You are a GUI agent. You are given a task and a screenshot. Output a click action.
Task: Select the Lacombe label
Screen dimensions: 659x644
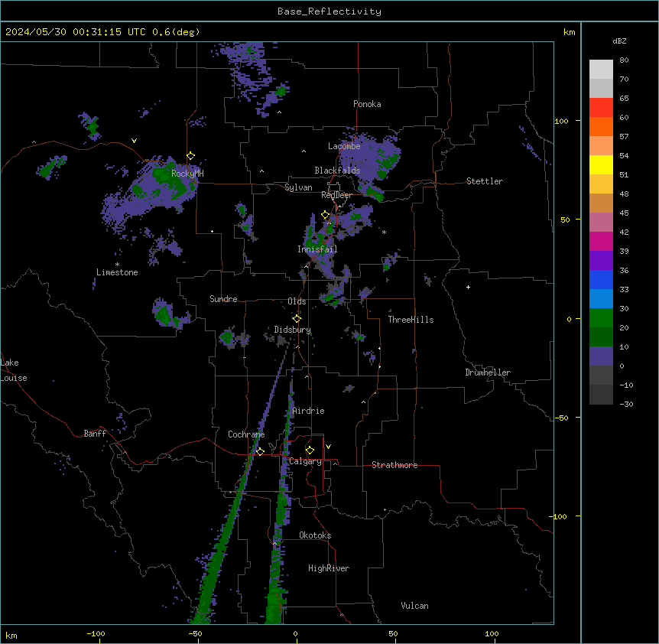pyautogui.click(x=344, y=146)
